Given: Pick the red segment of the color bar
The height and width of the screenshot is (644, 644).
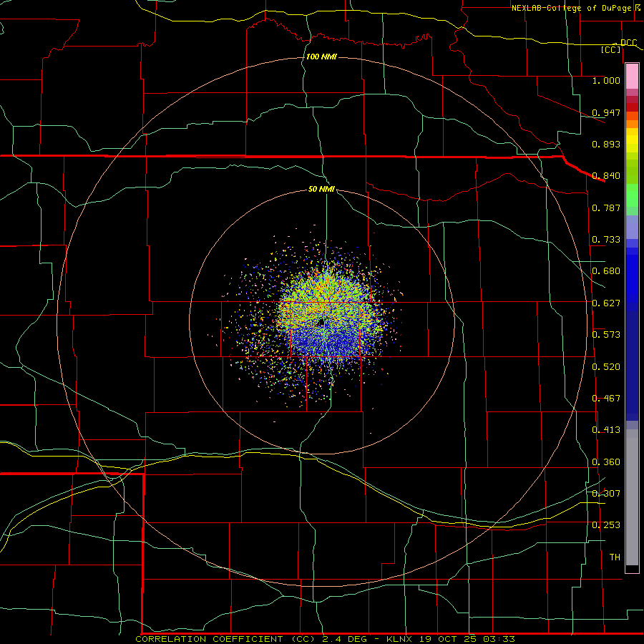Looking at the screenshot, I should point(632,107).
